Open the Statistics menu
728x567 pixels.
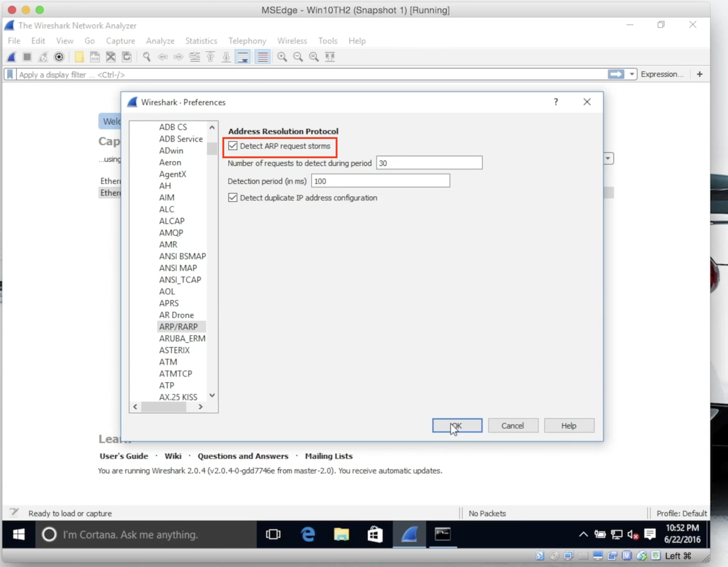tap(201, 41)
